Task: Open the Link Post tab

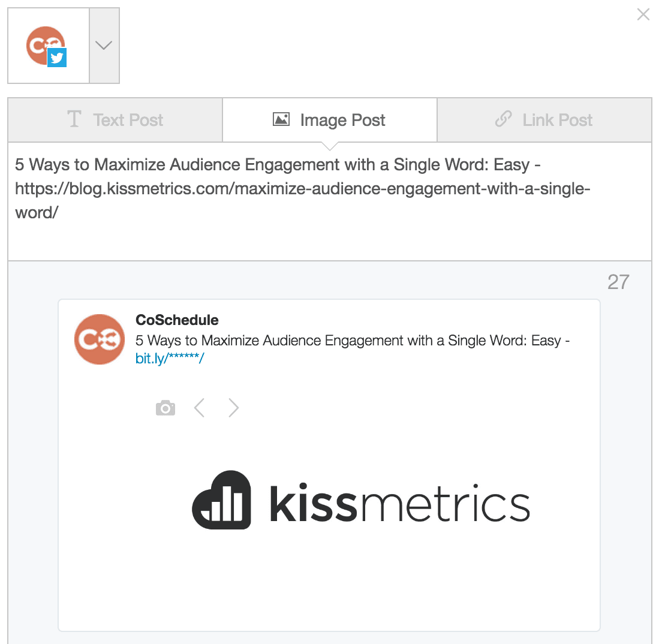Action: coord(557,120)
